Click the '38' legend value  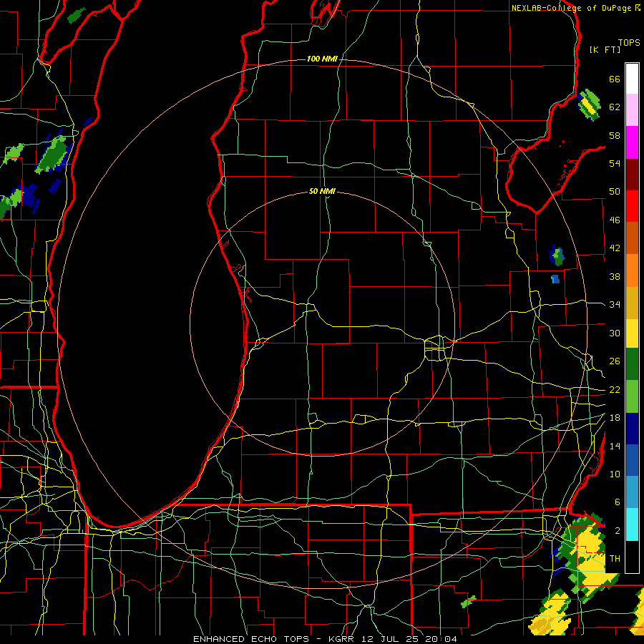(x=615, y=276)
